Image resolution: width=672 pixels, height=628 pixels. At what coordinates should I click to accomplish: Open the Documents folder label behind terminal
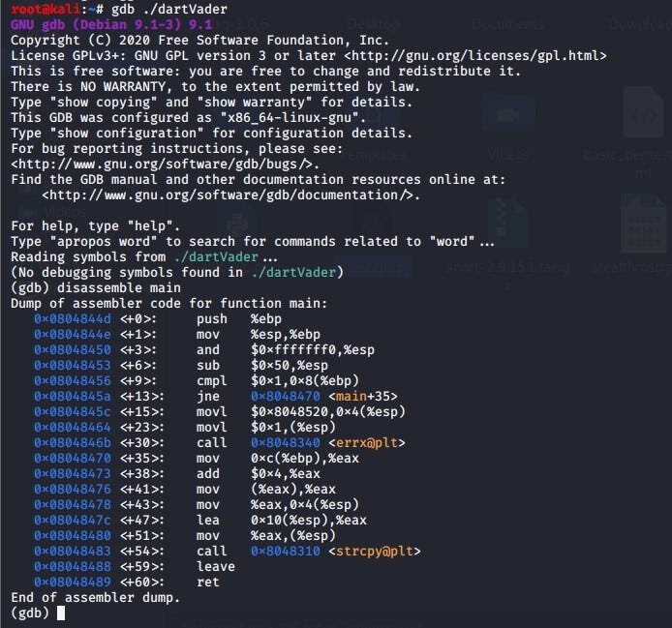(x=509, y=22)
